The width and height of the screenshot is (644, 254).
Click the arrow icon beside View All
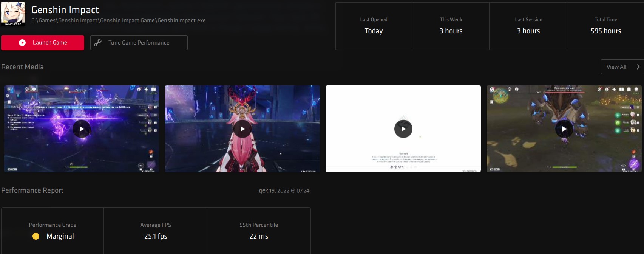[637, 67]
